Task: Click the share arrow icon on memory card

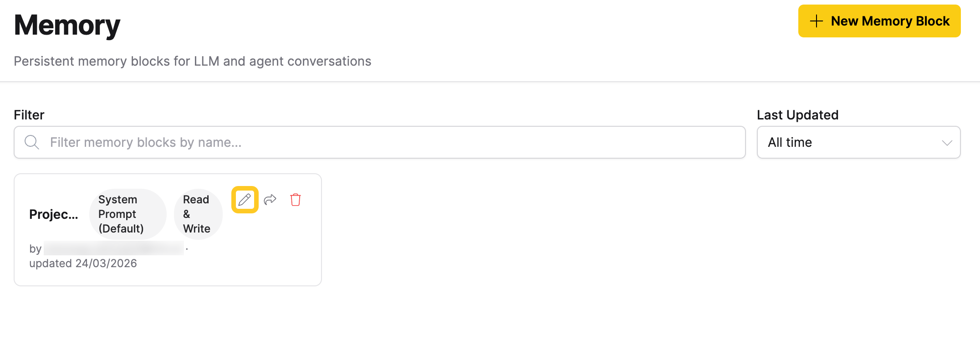Action: coord(270,200)
